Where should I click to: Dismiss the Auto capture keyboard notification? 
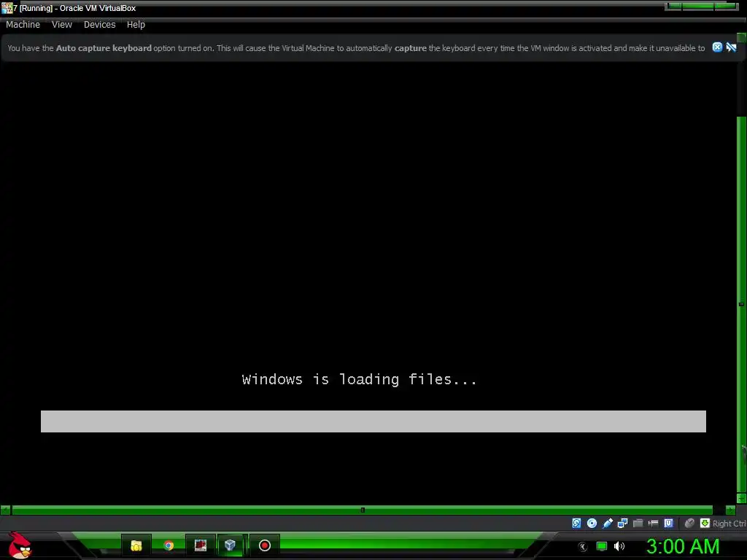point(717,47)
